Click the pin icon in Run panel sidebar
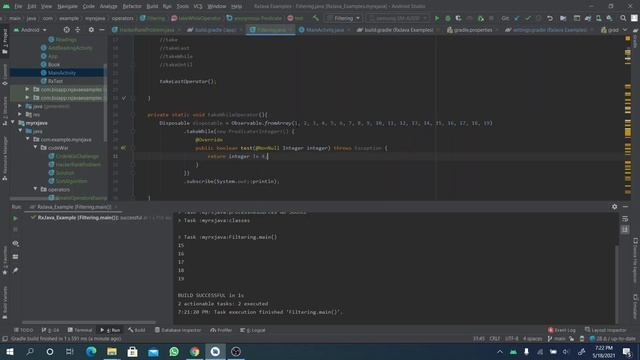The height and width of the screenshot is (360, 640). [x=16, y=270]
